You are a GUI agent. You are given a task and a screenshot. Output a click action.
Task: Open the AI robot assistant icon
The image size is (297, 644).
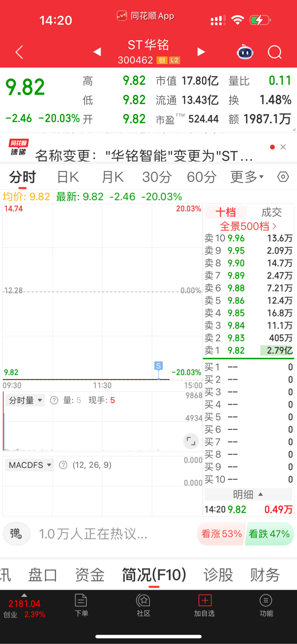[x=245, y=52]
